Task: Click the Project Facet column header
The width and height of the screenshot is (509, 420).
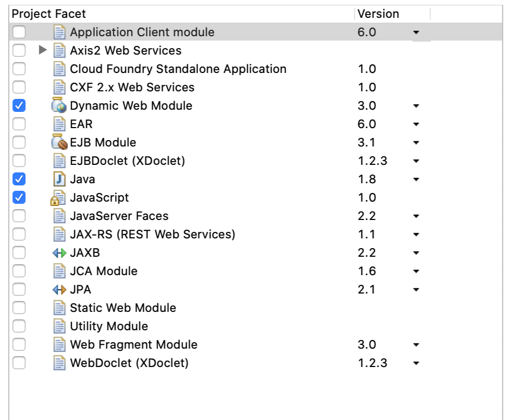Action: (182, 14)
